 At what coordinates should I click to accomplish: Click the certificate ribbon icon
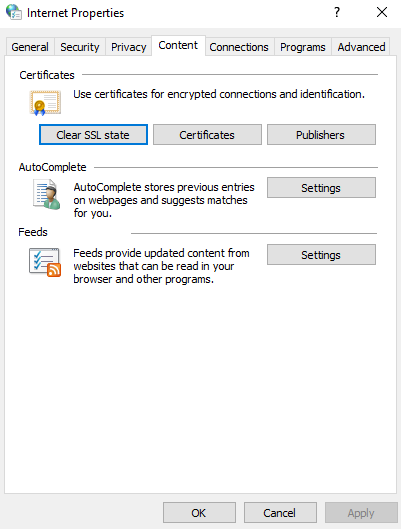[x=45, y=103]
